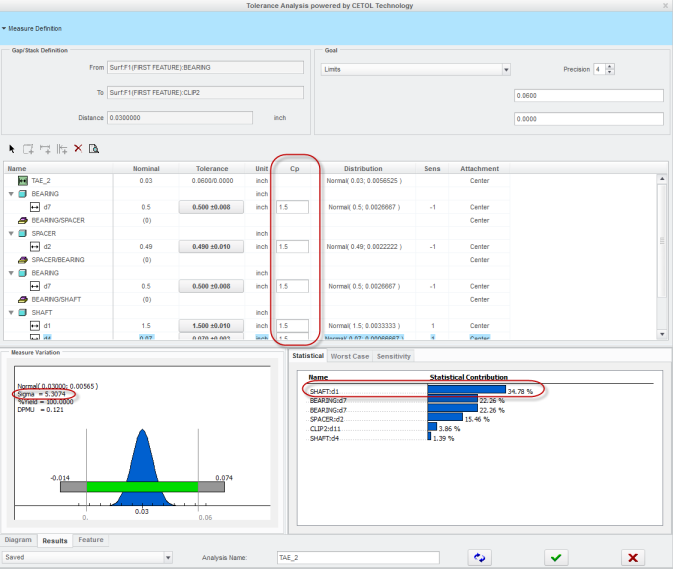Switch to the Worst Case tab
673x569 pixels.
click(351, 356)
